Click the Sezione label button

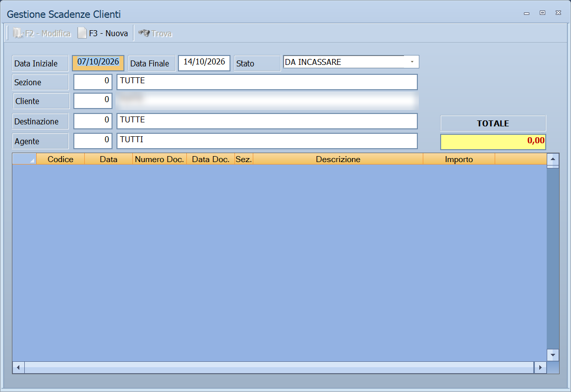click(x=40, y=82)
